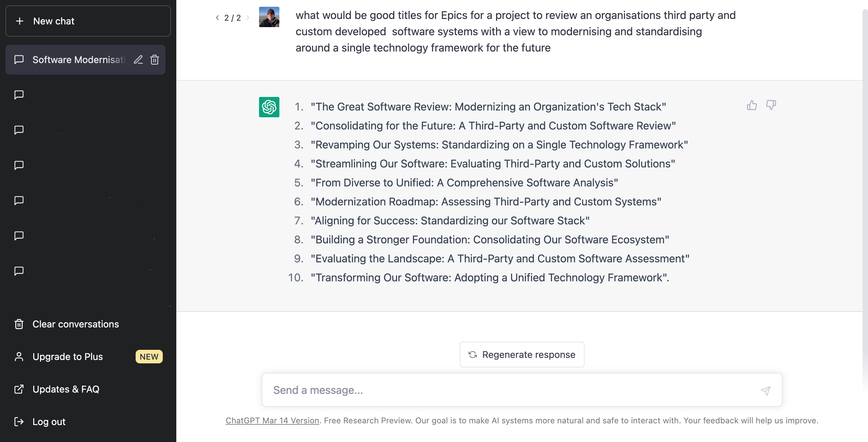The height and width of the screenshot is (442, 868).
Task: Open the ChatGPT Mar 14 Version link
Action: coord(272,420)
